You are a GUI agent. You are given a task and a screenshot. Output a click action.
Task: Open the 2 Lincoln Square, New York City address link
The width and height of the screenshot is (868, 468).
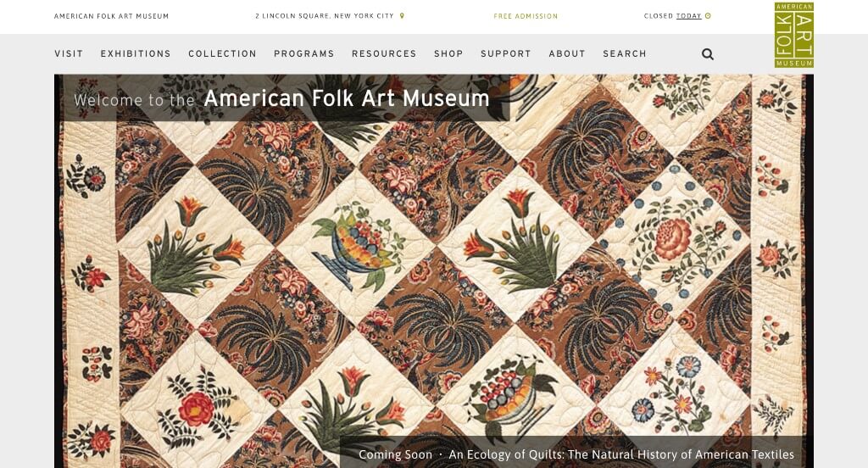pos(325,16)
